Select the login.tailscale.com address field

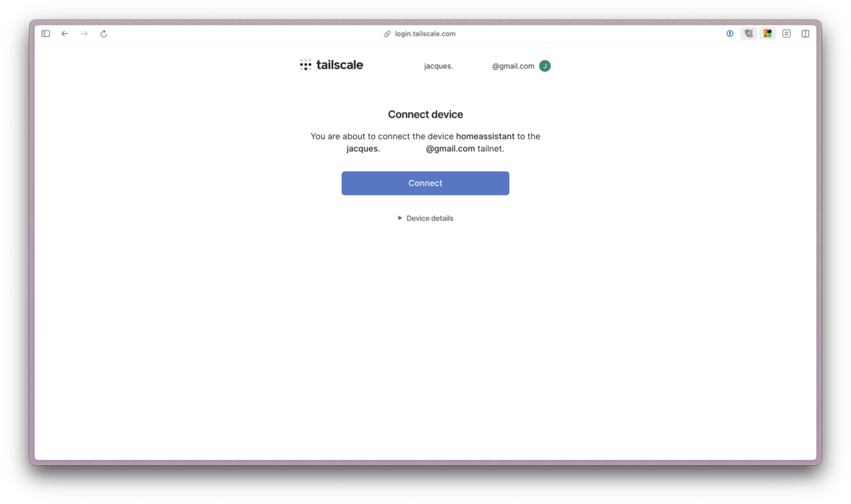tap(425, 33)
